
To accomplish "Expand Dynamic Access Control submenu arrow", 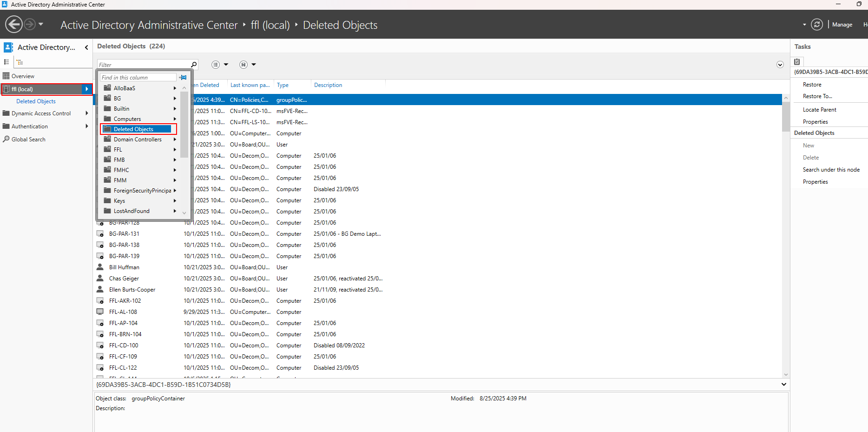I will point(87,113).
